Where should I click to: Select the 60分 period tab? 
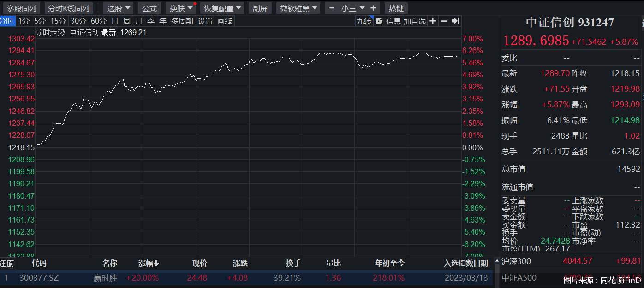(x=98, y=21)
